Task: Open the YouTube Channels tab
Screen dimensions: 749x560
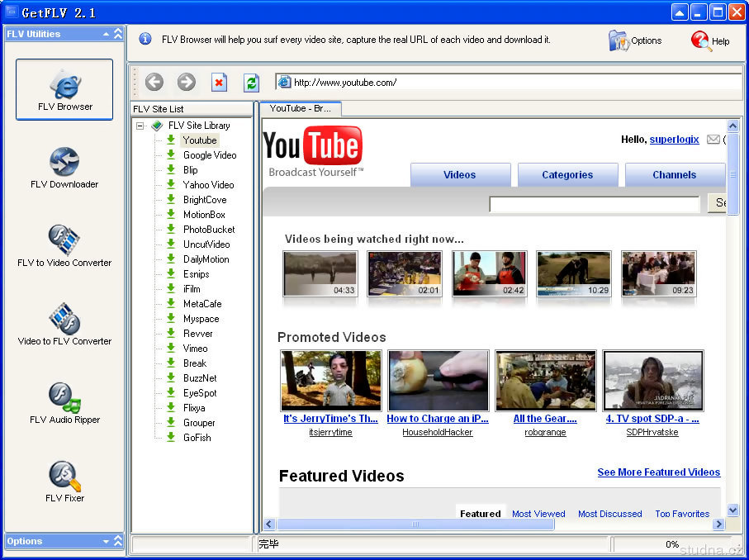Action: pos(674,175)
